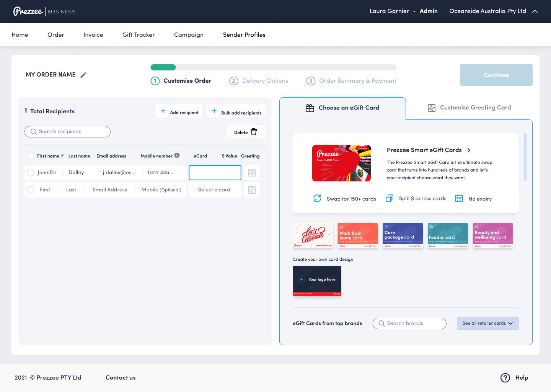The width and height of the screenshot is (551, 392).
Task: Go to the Order menu
Action: coord(56,35)
